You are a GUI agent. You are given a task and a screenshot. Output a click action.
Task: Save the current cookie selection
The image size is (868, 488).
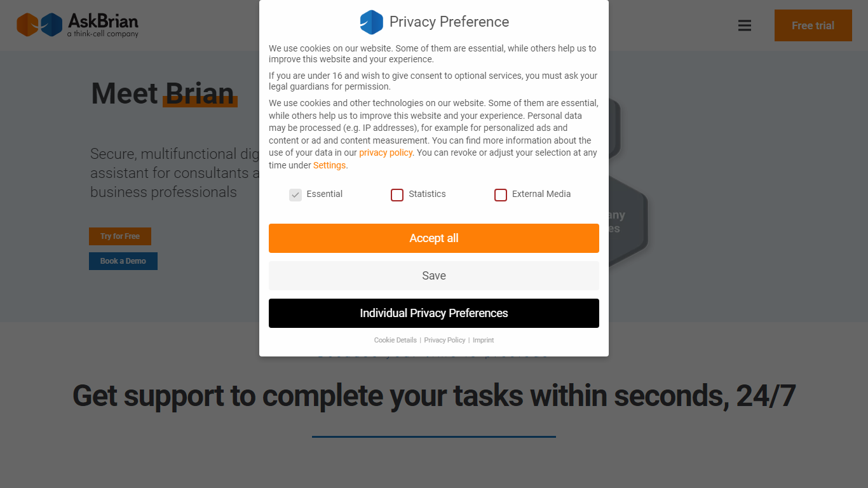tap(434, 276)
